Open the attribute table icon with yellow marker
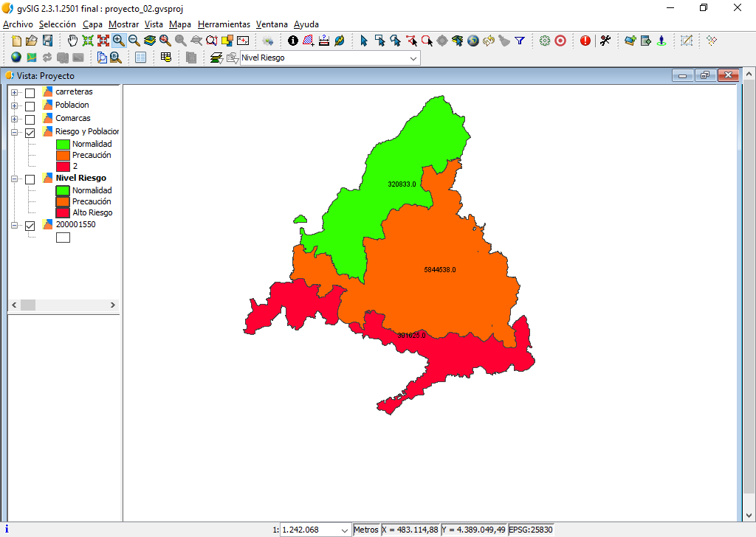The image size is (756, 537). (166, 58)
